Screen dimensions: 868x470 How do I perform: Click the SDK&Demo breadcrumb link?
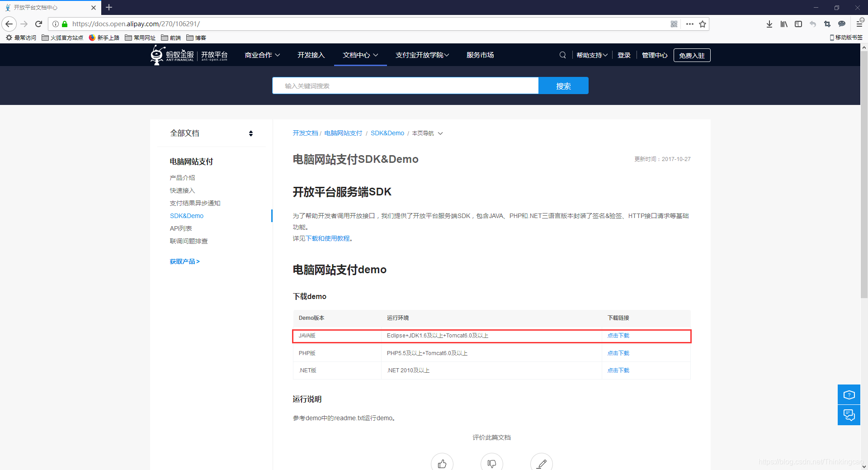point(387,133)
